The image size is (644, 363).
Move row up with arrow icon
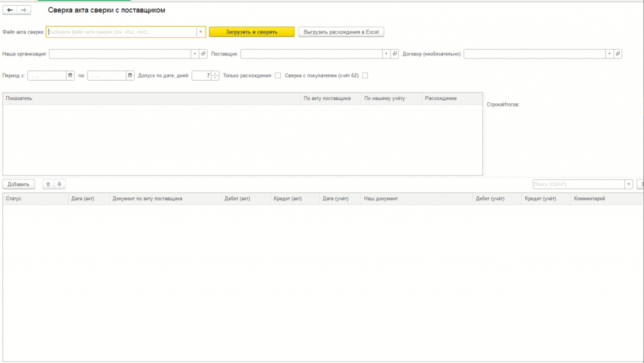pos(48,184)
